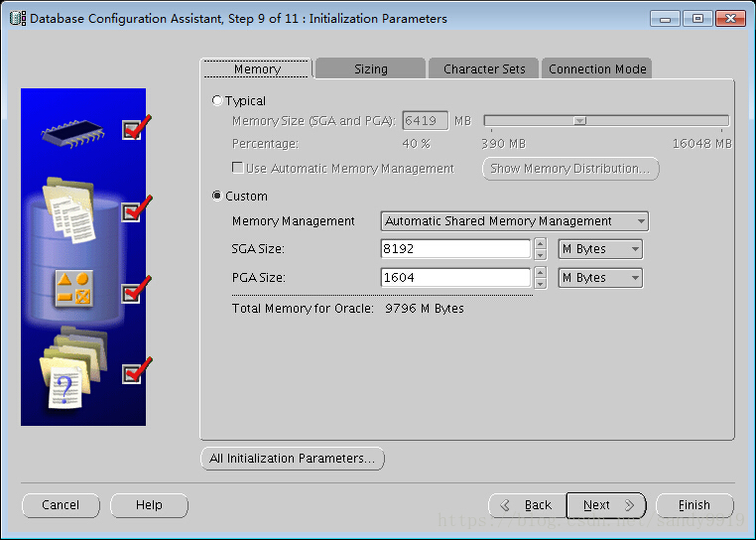Click the PGA Size input field
This screenshot has width=756, height=540.
click(455, 278)
